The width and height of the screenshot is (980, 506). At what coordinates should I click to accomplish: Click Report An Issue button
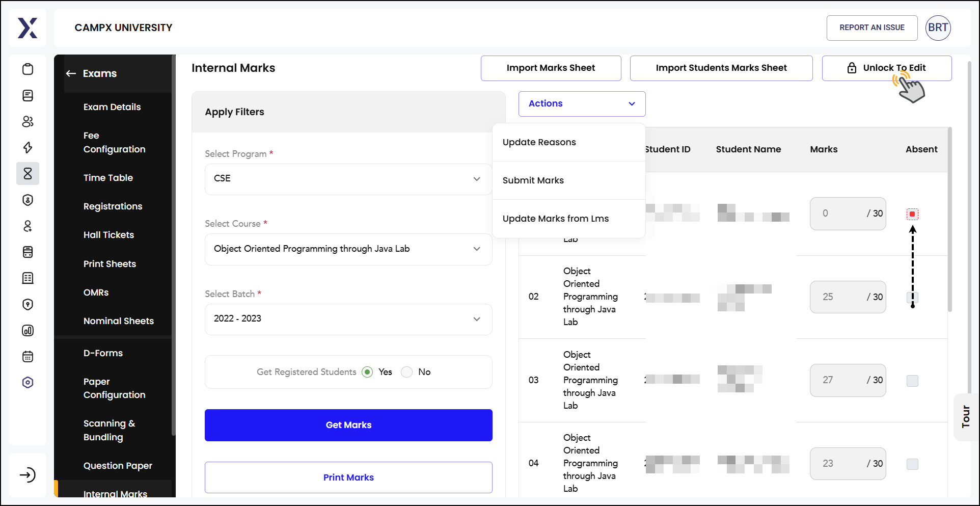pos(872,28)
